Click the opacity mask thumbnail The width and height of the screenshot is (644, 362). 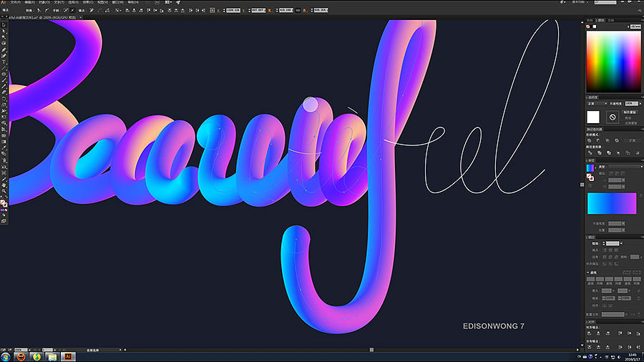click(x=613, y=117)
